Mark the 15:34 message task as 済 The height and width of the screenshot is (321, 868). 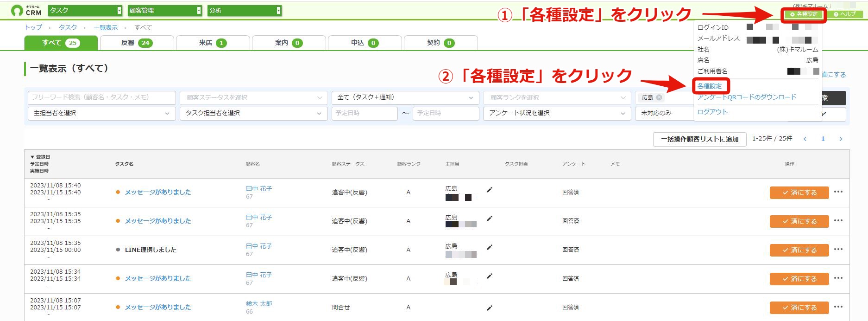[799, 279]
